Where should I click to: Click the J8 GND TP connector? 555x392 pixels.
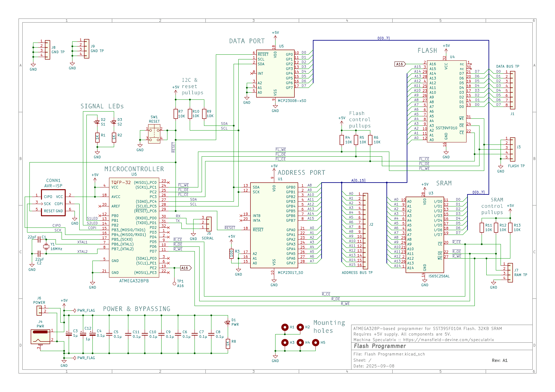(48, 50)
